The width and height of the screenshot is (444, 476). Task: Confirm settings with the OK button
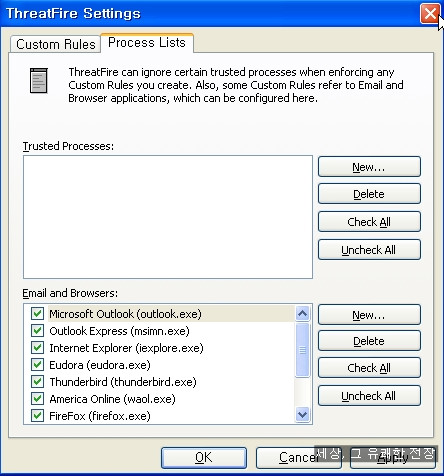coord(204,458)
